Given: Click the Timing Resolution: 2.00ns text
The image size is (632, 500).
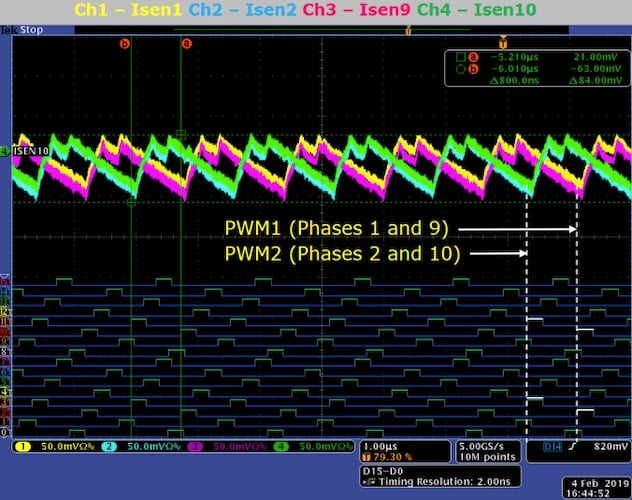Looking at the screenshot, I should (x=445, y=481).
